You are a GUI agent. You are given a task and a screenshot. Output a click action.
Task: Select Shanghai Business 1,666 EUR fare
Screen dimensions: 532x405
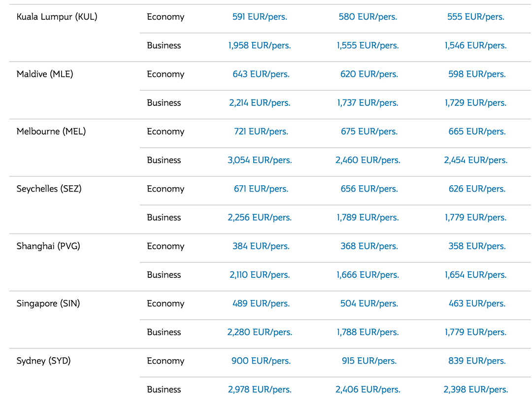(367, 275)
